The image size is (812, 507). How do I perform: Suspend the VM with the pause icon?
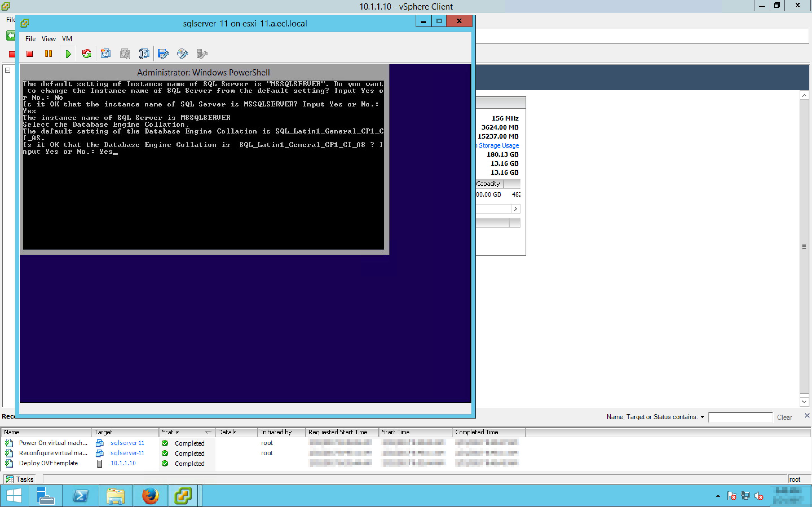[x=48, y=54]
